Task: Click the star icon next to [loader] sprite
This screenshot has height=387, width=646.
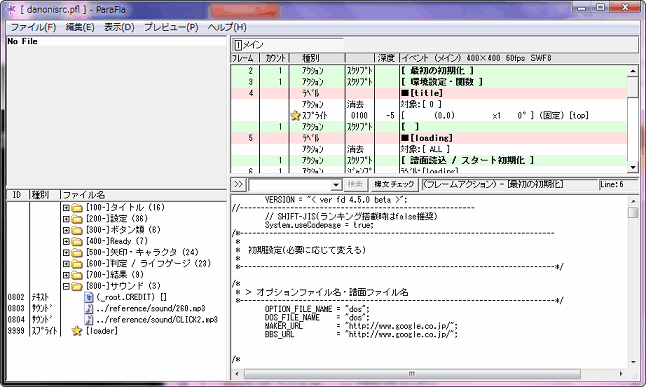Action: click(77, 331)
